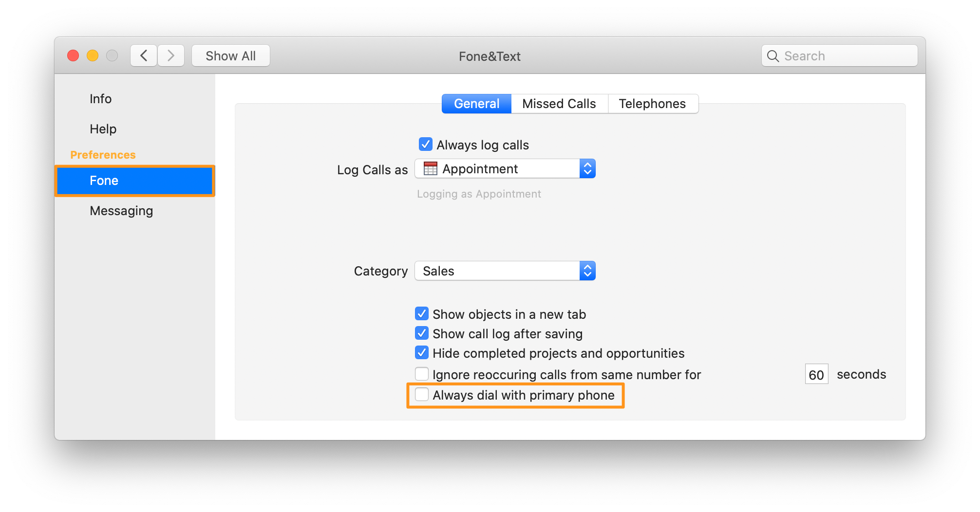Click the magnifying glass search icon
This screenshot has height=512, width=980.
pyautogui.click(x=773, y=56)
